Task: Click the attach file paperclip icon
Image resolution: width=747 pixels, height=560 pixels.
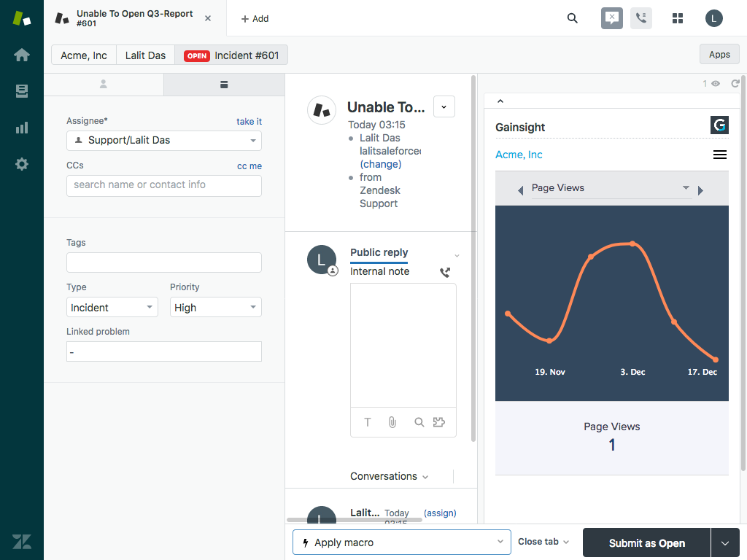Action: (392, 422)
